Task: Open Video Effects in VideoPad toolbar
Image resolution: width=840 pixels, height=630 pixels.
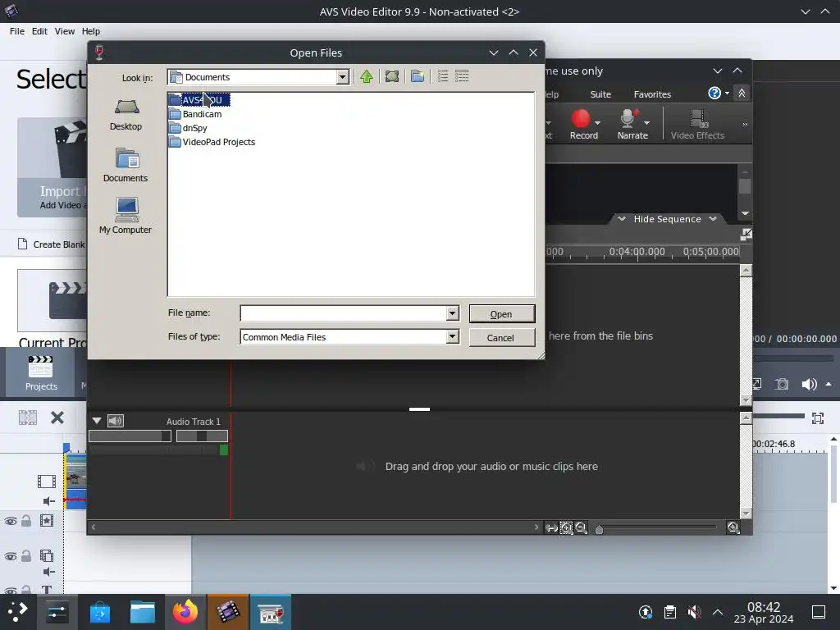Action: pyautogui.click(x=697, y=125)
